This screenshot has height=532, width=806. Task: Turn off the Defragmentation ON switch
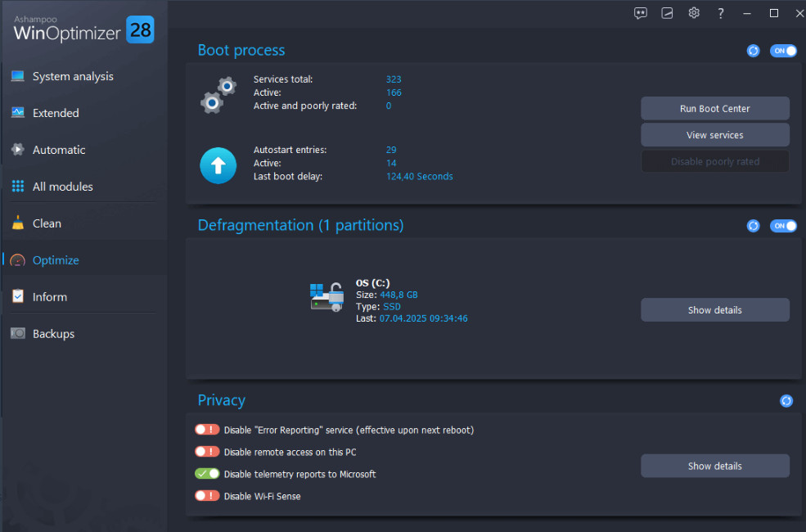783,226
